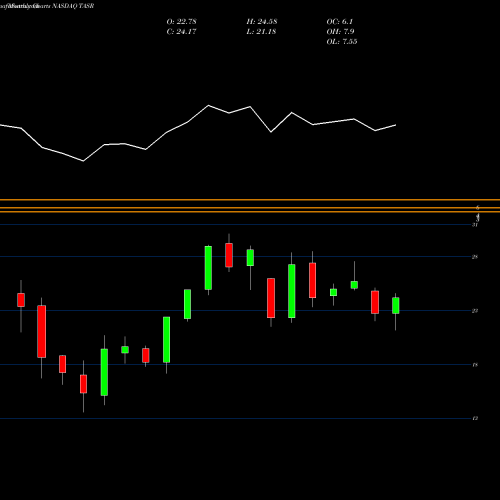Click the open value O: 22.78

[181, 22]
